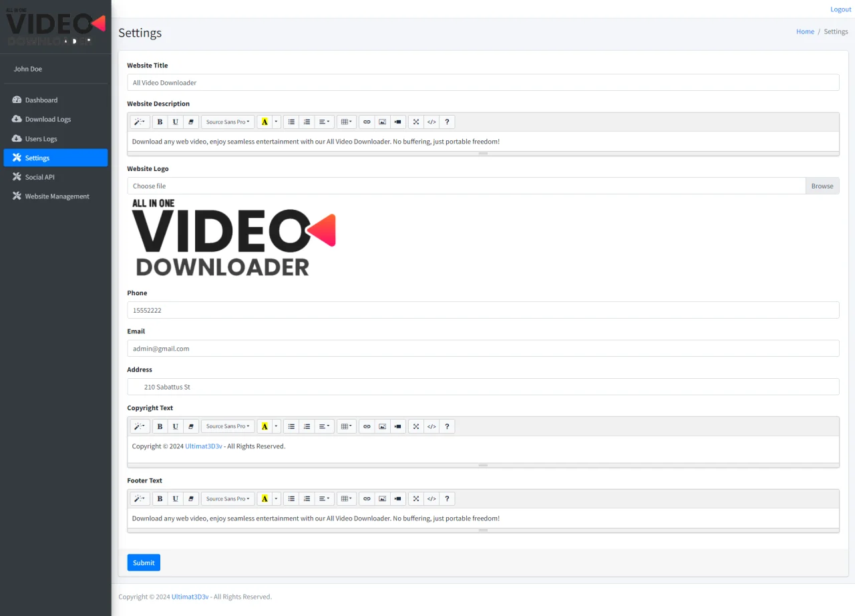The width and height of the screenshot is (855, 616).
Task: Toggle fullscreen for Footer Text editor
Action: 416,499
